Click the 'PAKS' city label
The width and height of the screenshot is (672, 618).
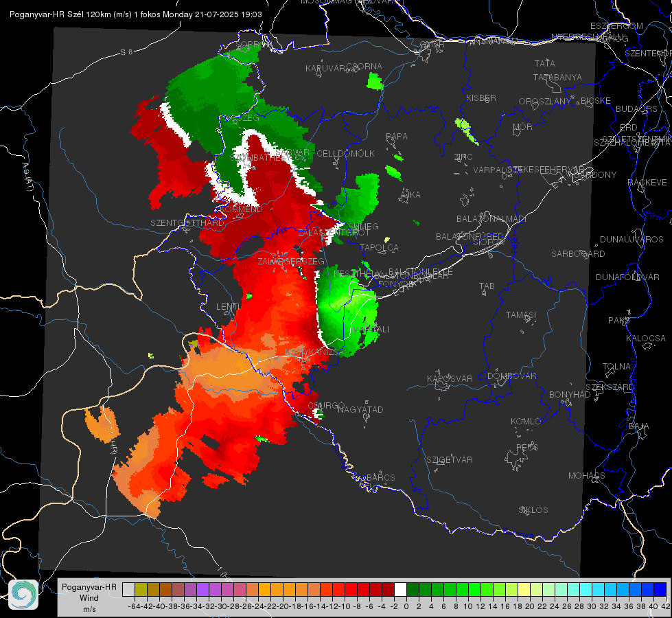(x=619, y=320)
